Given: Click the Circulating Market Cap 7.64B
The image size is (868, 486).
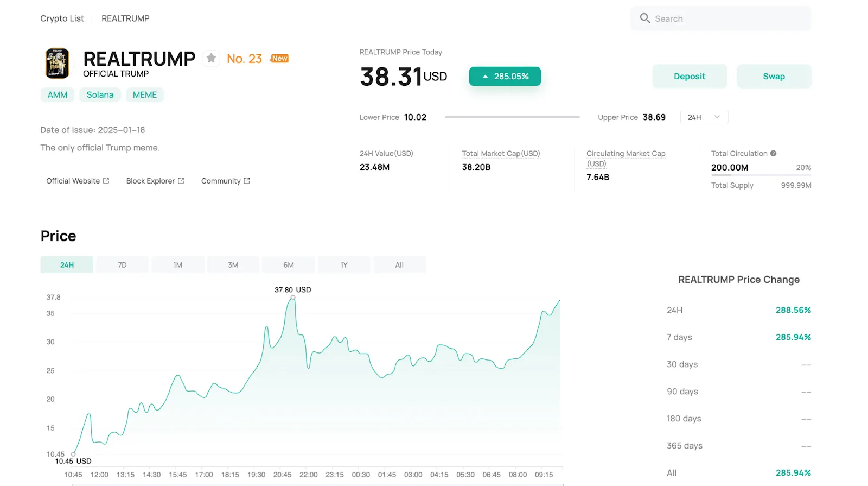Looking at the screenshot, I should click(598, 177).
